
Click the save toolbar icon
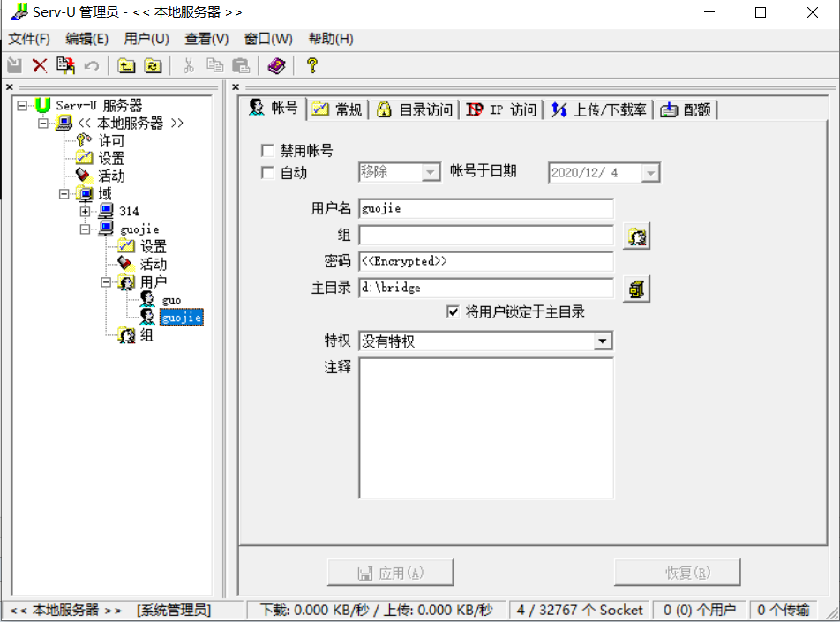pyautogui.click(x=14, y=66)
